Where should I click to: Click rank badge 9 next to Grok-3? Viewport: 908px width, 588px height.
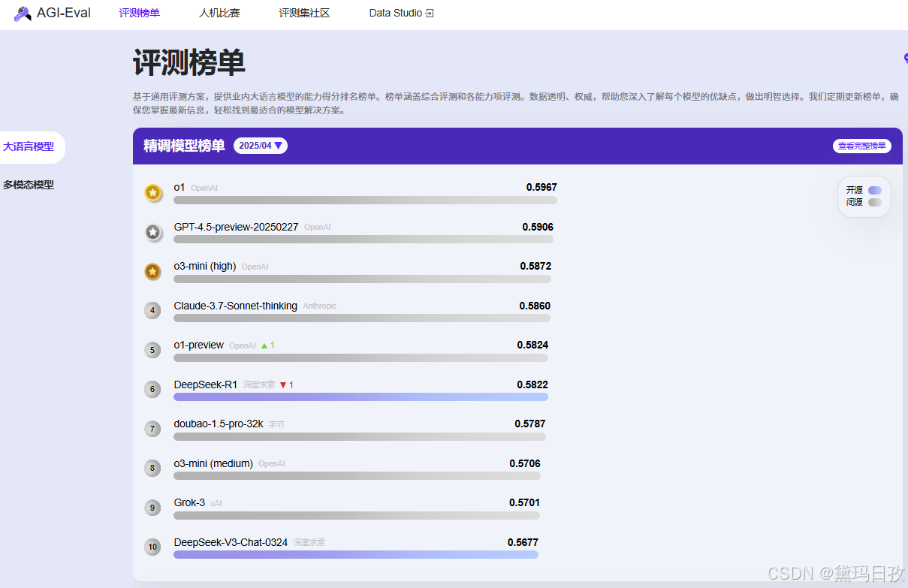pos(153,508)
